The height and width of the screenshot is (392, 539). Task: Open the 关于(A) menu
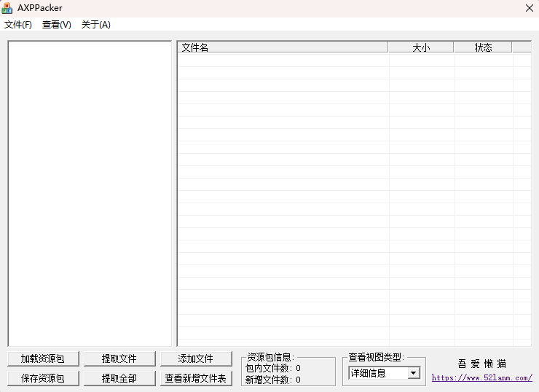point(96,25)
